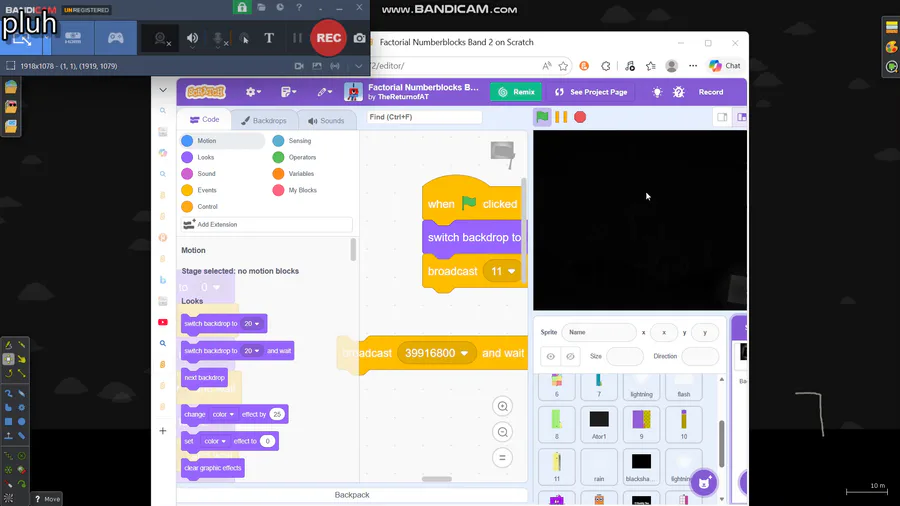This screenshot has height=506, width=900.
Task: Select the Control block category
Action: click(200, 207)
